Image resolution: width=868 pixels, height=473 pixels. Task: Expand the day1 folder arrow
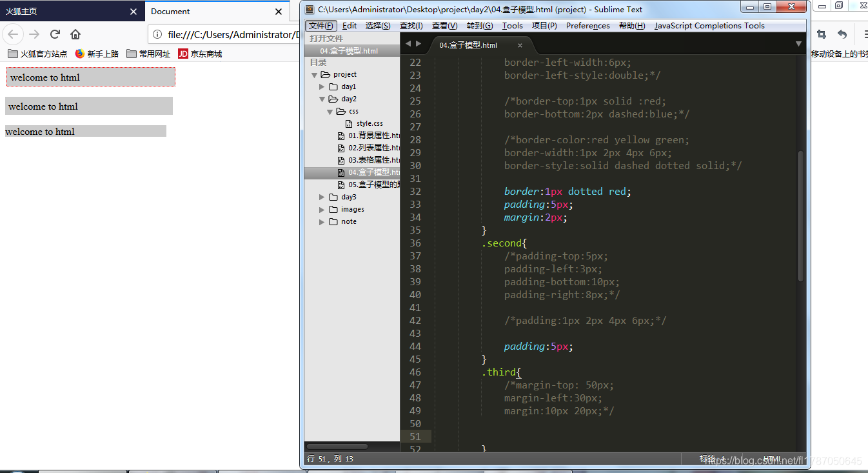click(322, 87)
